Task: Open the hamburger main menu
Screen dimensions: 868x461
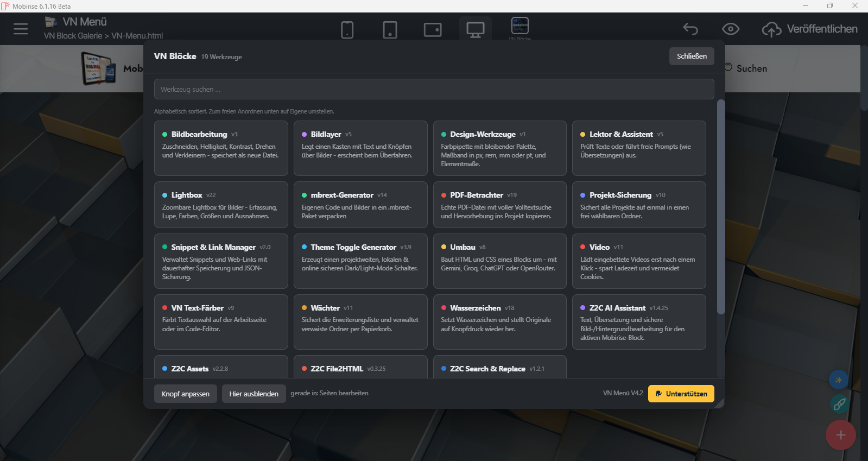Action: pos(21,29)
